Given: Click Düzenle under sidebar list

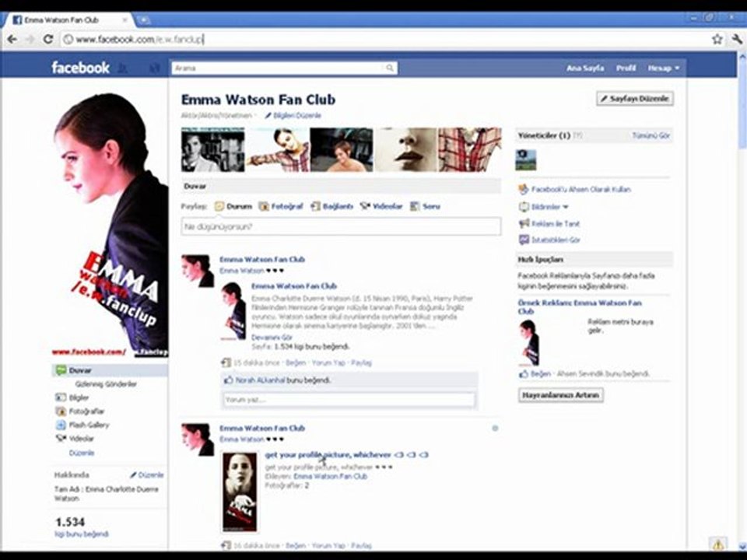Looking at the screenshot, I should (x=82, y=453).
